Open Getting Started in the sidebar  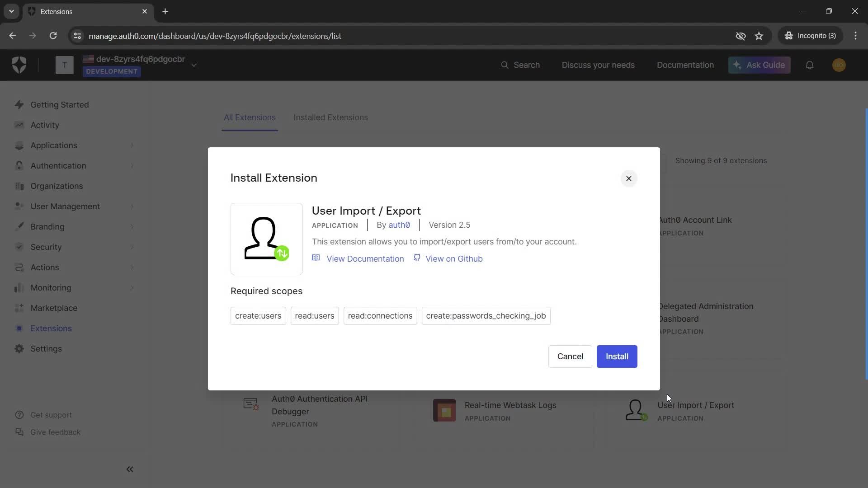(x=60, y=105)
